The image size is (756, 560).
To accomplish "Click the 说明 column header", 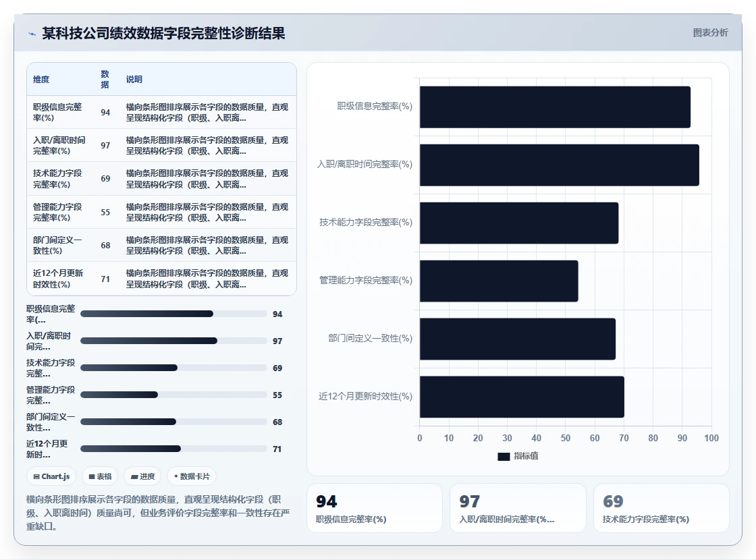I will (134, 80).
